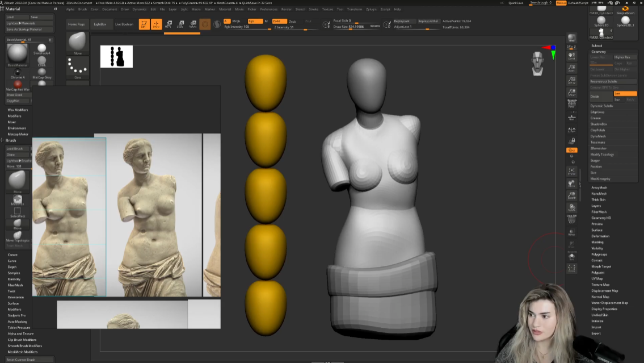
Task: Activate the Draw mode icon
Action: pos(156,24)
